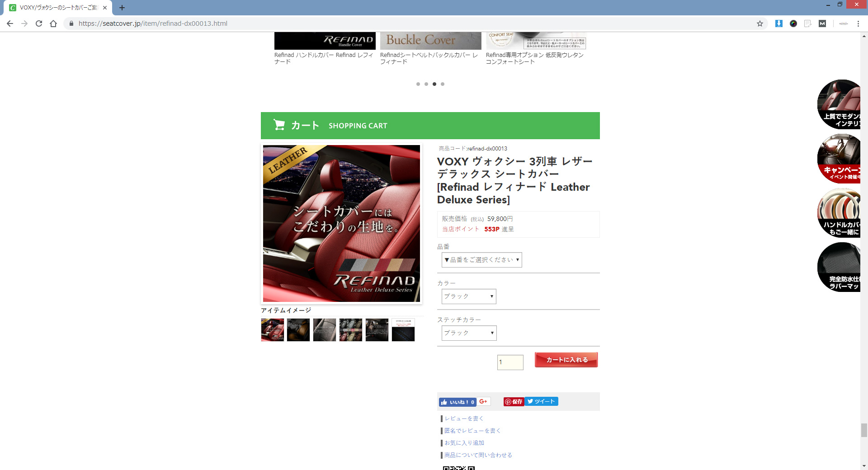The height and width of the screenshot is (470, 868).
Task: Click the scrollbar down arrow
Action: point(864,466)
